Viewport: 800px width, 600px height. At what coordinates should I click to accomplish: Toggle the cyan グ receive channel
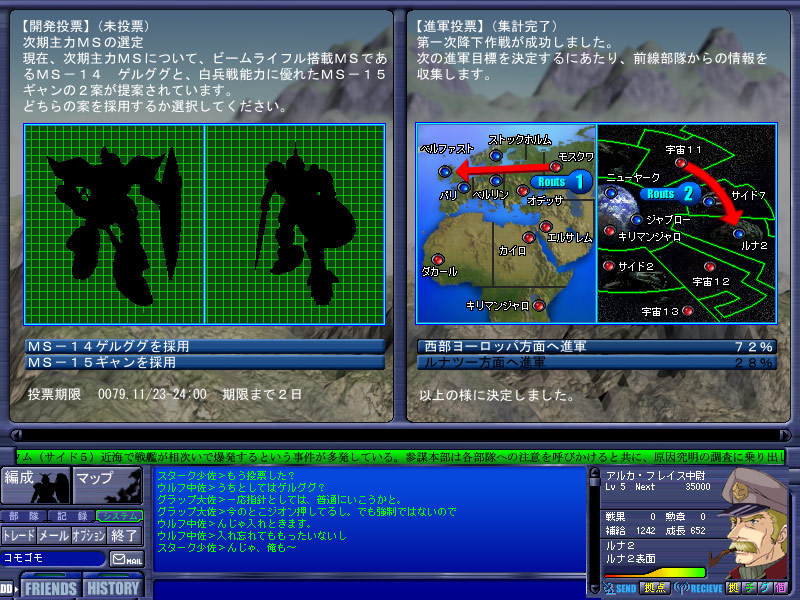[x=765, y=588]
